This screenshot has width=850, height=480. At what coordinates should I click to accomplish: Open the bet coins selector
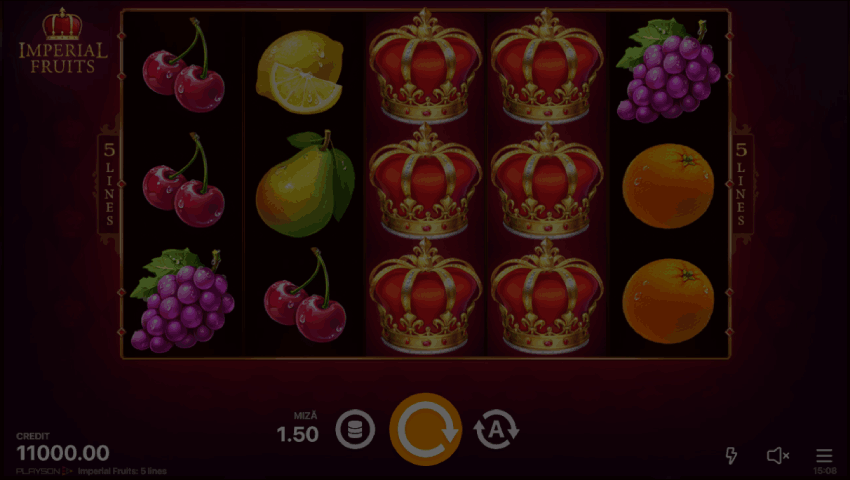coord(355,430)
